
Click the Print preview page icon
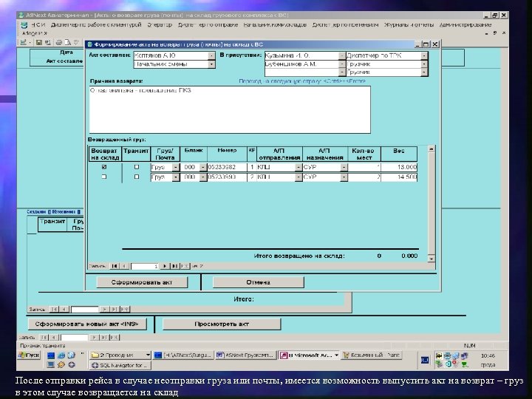67,42
